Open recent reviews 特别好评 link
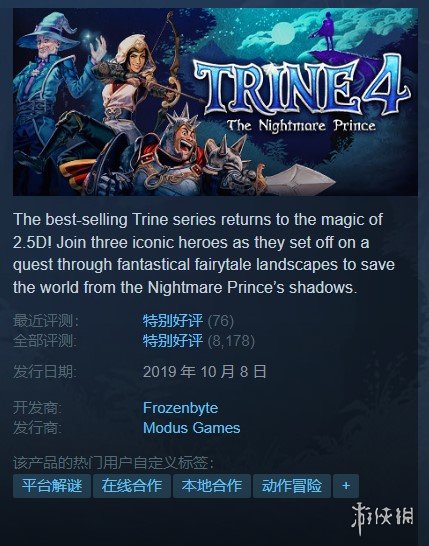Image resolution: width=429 pixels, height=546 pixels. tap(173, 321)
